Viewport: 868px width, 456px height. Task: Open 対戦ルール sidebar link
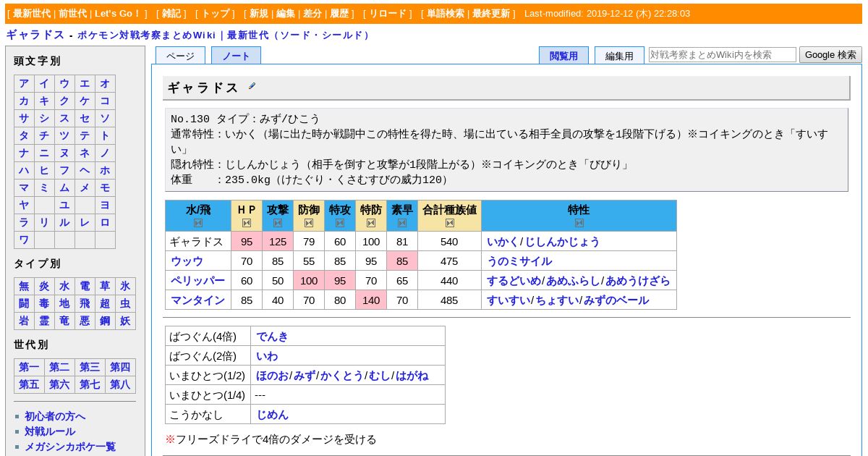tap(50, 431)
